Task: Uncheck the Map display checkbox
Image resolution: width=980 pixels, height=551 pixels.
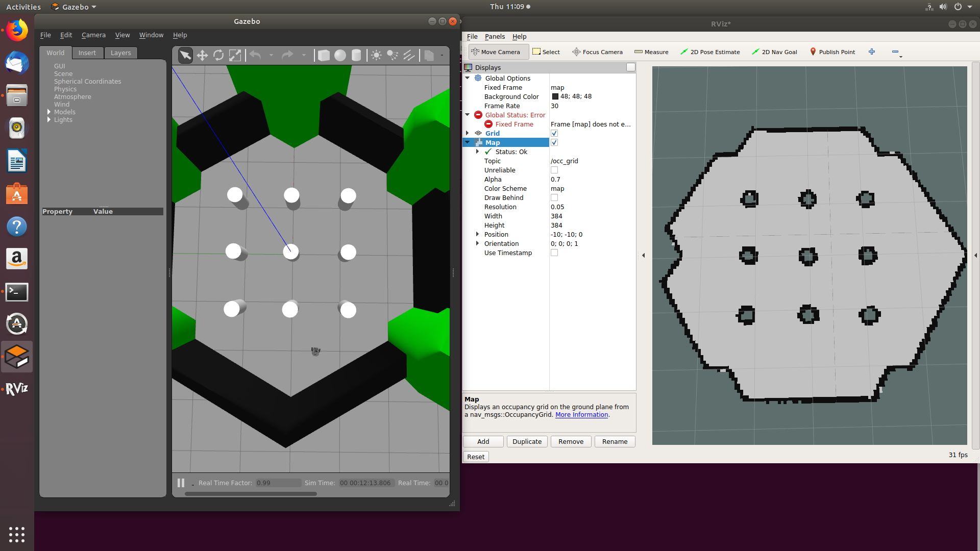Action: coord(554,142)
